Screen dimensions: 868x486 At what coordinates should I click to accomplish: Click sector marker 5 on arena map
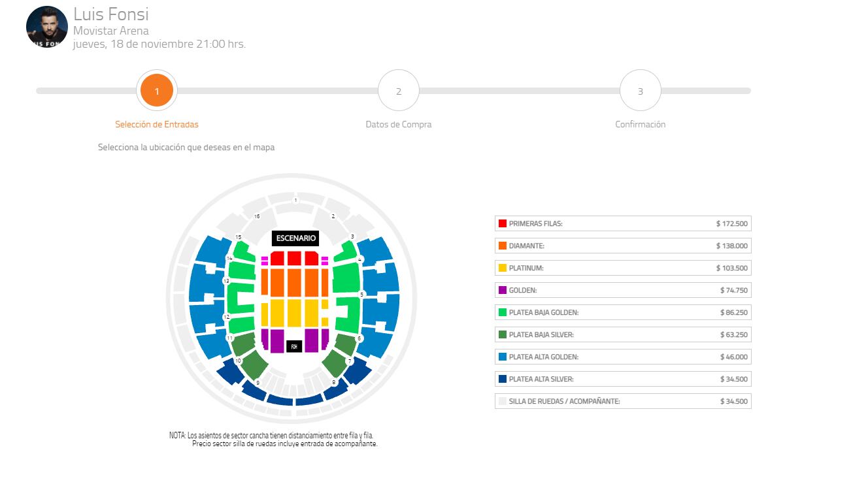click(x=361, y=295)
